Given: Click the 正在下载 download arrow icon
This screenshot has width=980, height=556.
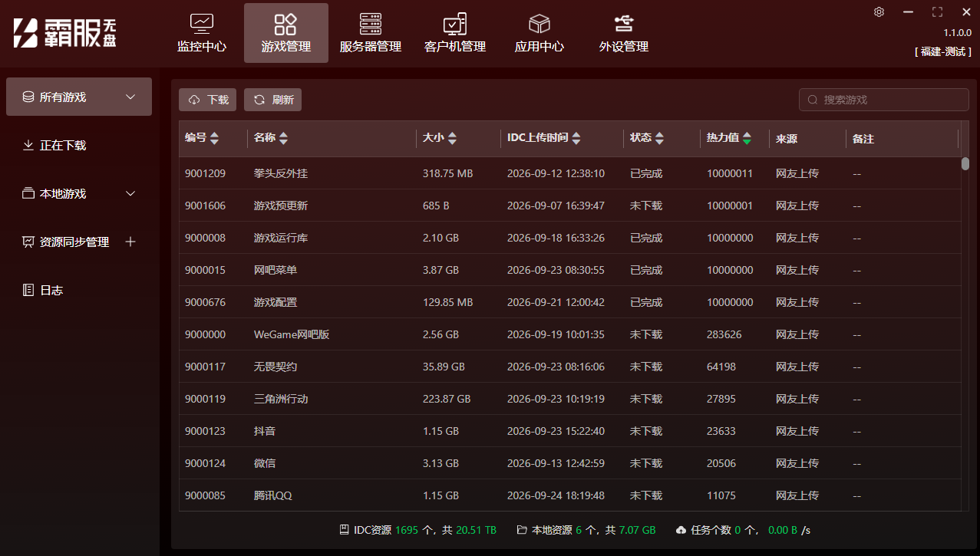Looking at the screenshot, I should (x=28, y=145).
